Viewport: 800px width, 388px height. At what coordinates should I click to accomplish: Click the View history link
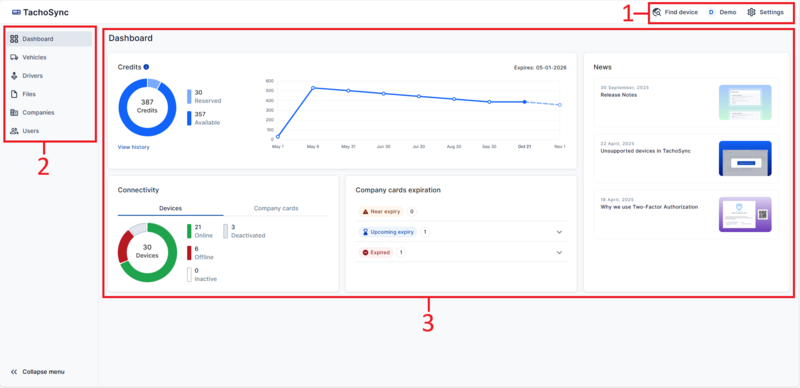point(134,147)
